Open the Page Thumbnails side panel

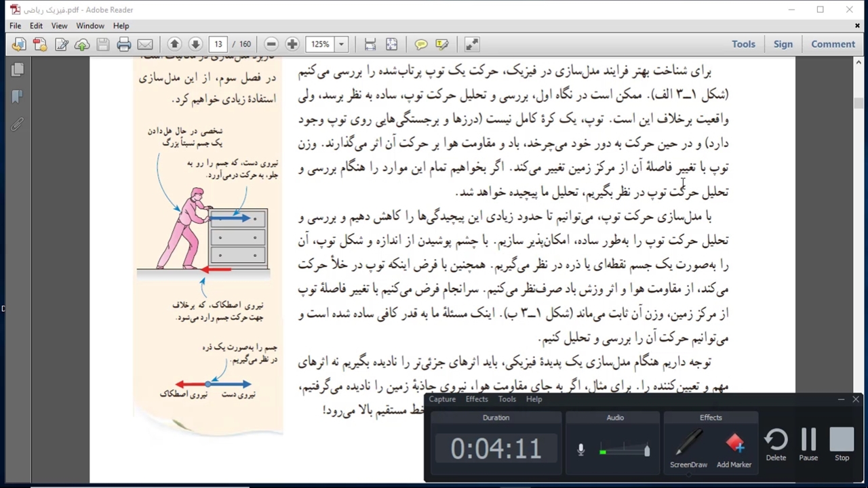pos(18,70)
